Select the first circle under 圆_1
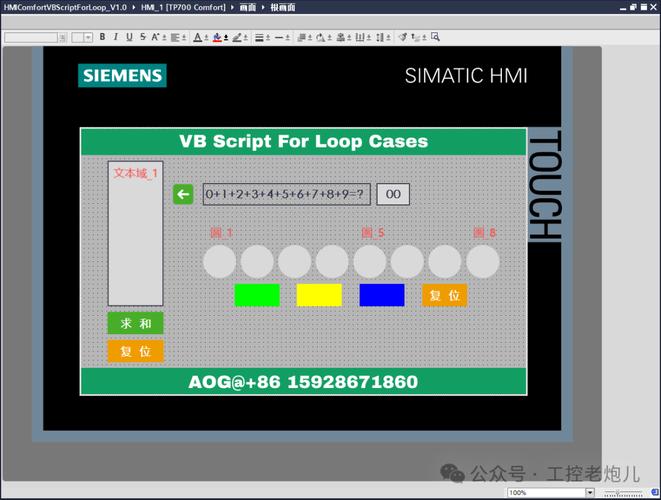 pos(219,261)
